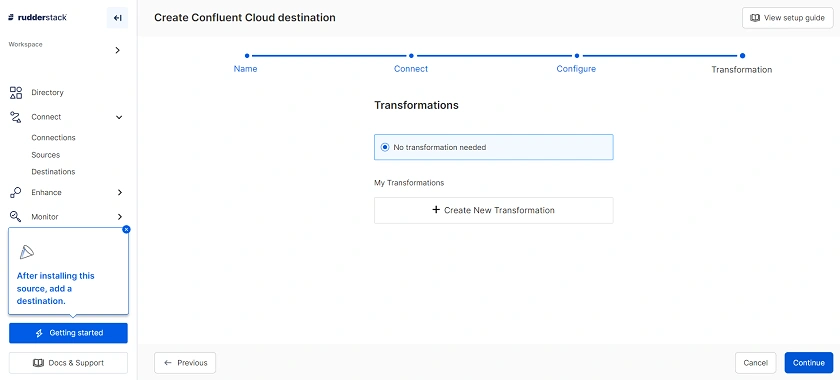
Task: Click the tip text about adding a destination
Action: pos(56,288)
